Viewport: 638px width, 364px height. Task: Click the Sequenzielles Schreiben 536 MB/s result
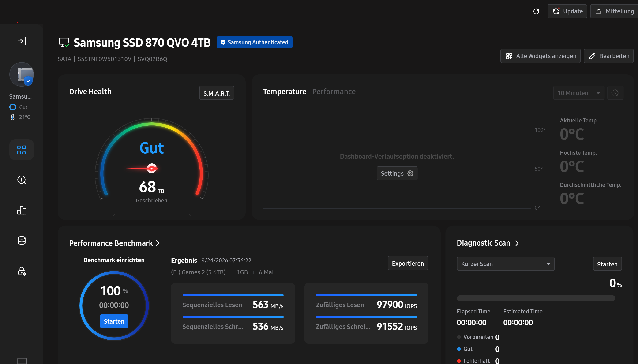[233, 327]
